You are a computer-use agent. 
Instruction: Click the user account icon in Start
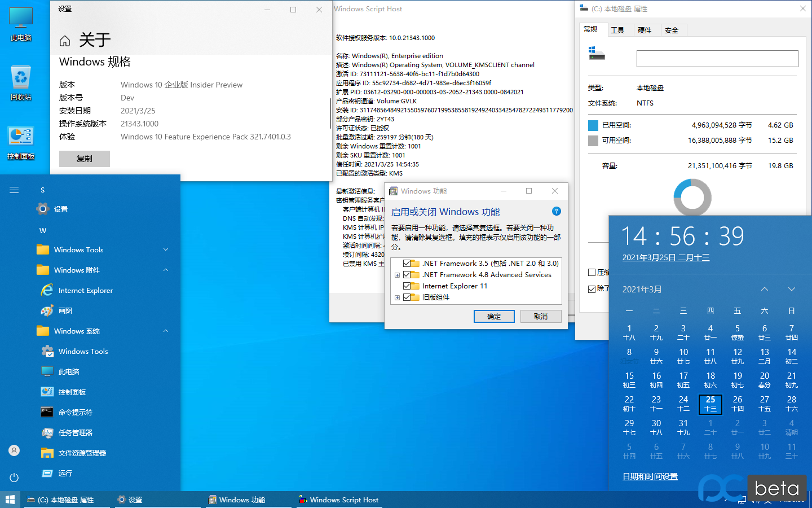coord(14,450)
